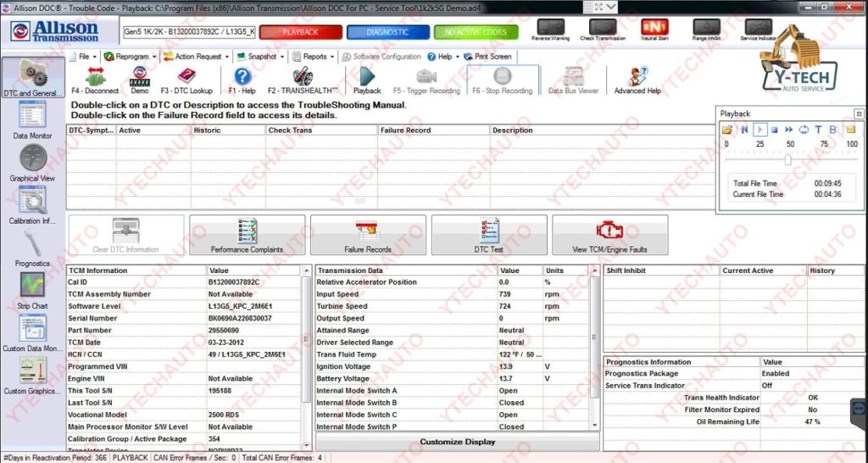Open the Help menu in menu bar
Viewport: 868px width, 463px height.
click(443, 57)
